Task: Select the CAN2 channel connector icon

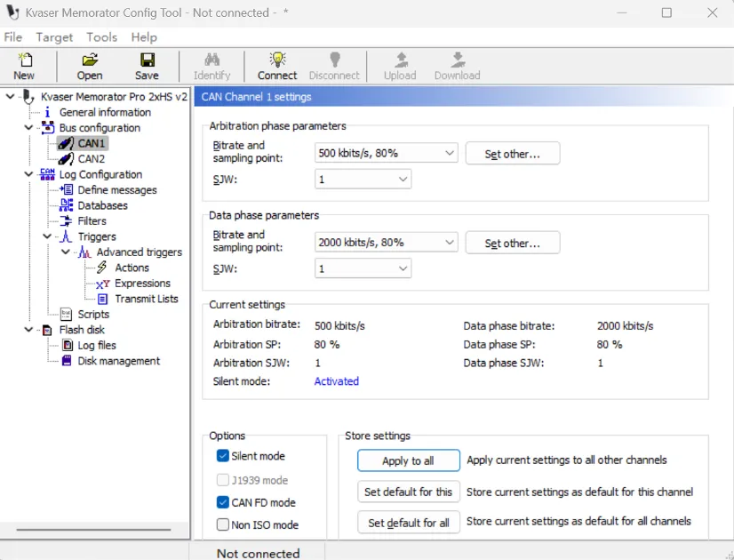Action: click(66, 159)
